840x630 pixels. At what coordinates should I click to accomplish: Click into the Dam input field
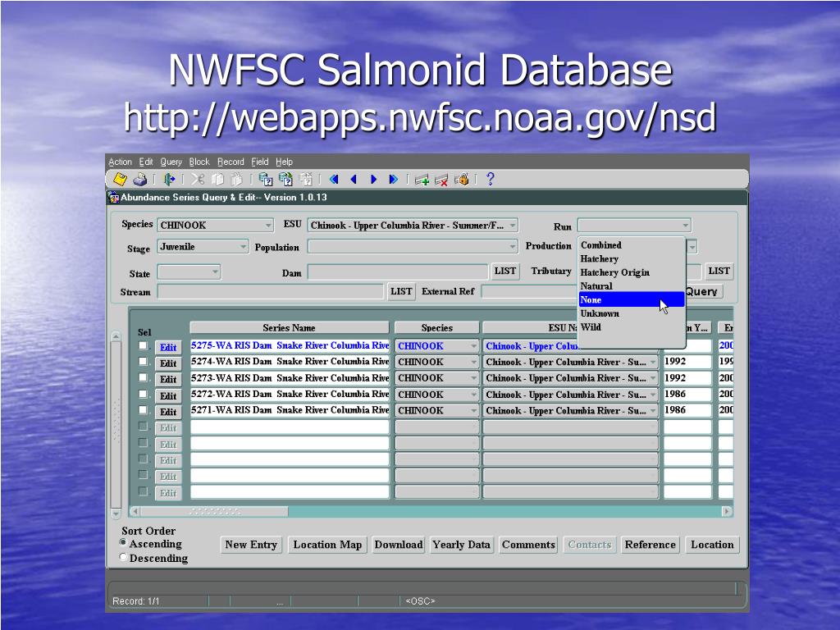398,272
